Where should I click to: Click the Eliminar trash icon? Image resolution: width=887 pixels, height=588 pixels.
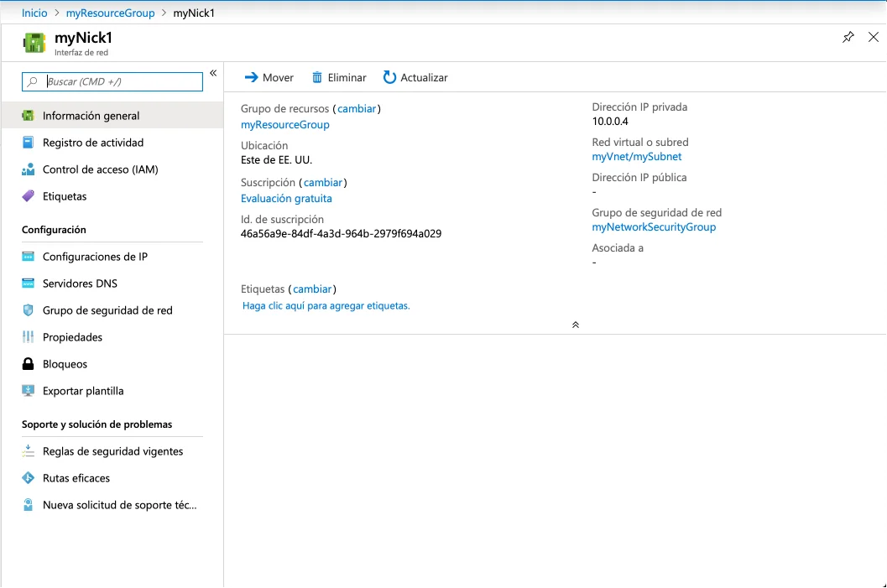[x=317, y=77]
